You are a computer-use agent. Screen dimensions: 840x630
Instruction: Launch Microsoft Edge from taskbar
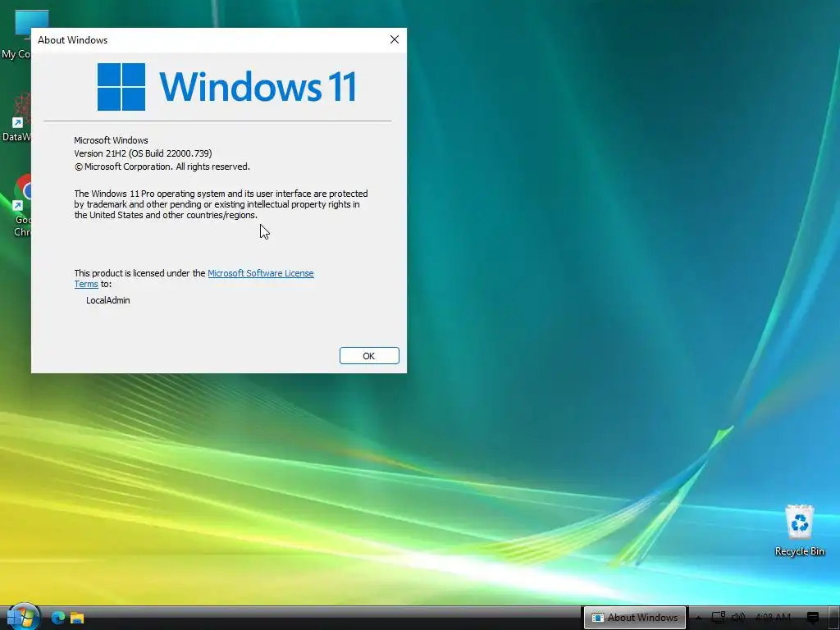coord(58,618)
